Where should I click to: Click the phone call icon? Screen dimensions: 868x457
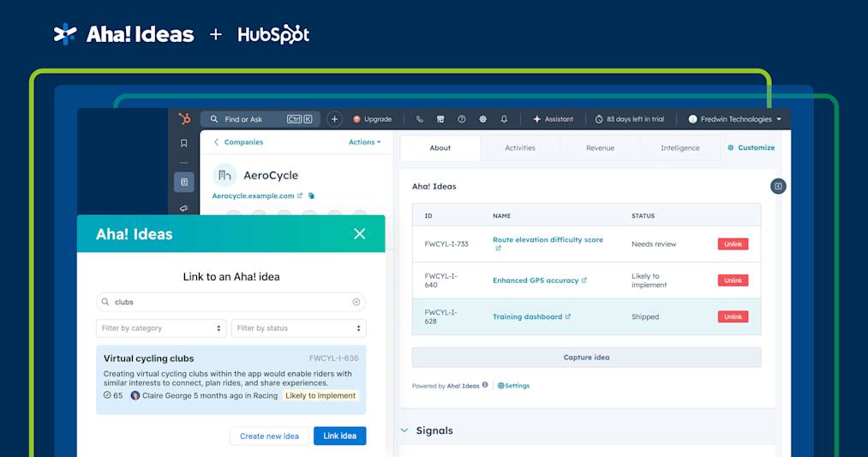420,119
